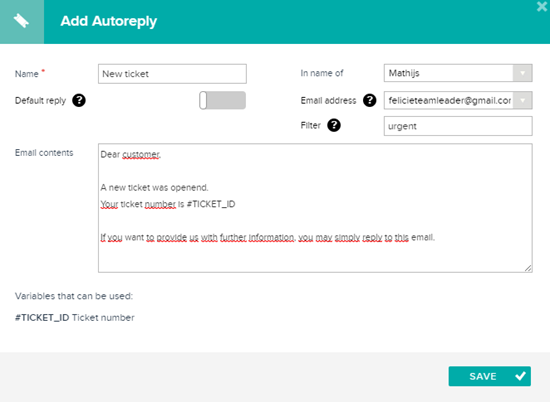Click into the Filter field with urgent
The width and height of the screenshot is (550, 402).
(458, 126)
